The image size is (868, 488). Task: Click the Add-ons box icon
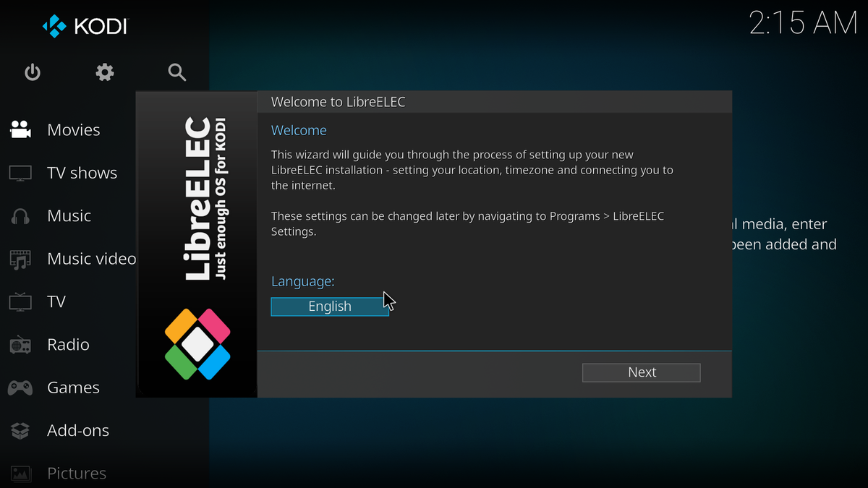(x=20, y=431)
